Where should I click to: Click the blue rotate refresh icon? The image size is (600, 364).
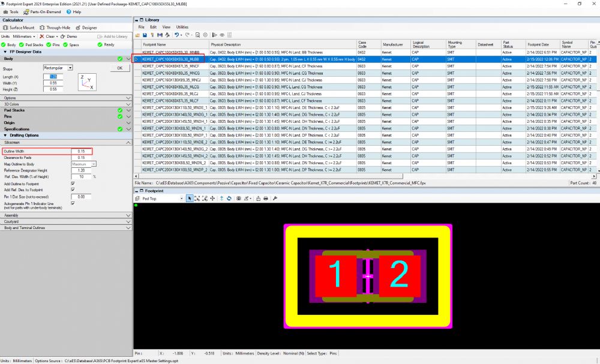click(229, 198)
